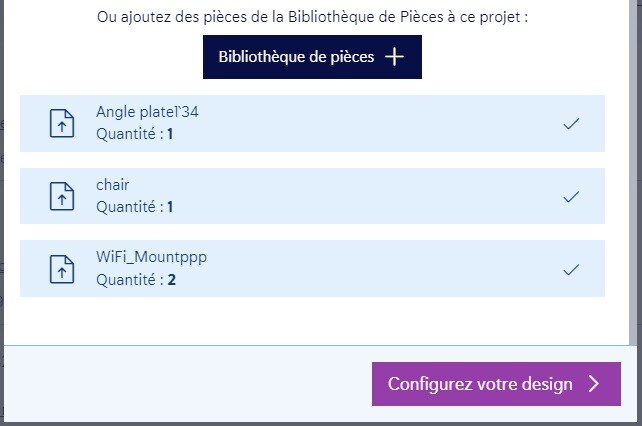Click the Quantité : 2 label under WiFi_Mountppp
642x426 pixels.
136,280
